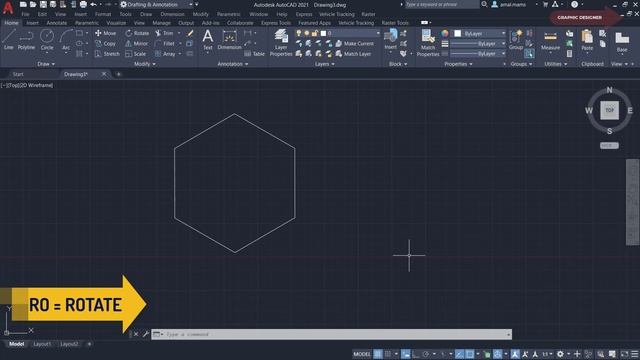Click the Move tool
Viewport: 640px width, 360px height.
click(x=105, y=33)
